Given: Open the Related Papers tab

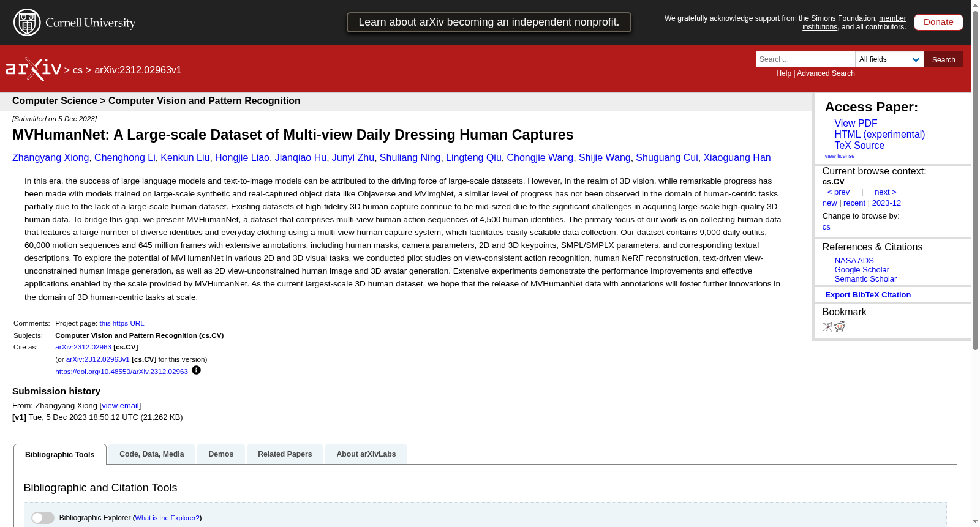Looking at the screenshot, I should coord(285,454).
